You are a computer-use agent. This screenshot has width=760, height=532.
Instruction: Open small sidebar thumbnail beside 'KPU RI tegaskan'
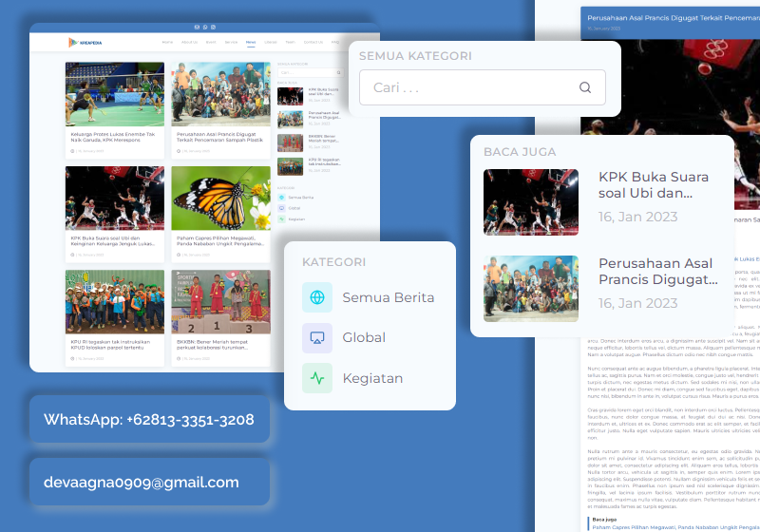pyautogui.click(x=291, y=166)
